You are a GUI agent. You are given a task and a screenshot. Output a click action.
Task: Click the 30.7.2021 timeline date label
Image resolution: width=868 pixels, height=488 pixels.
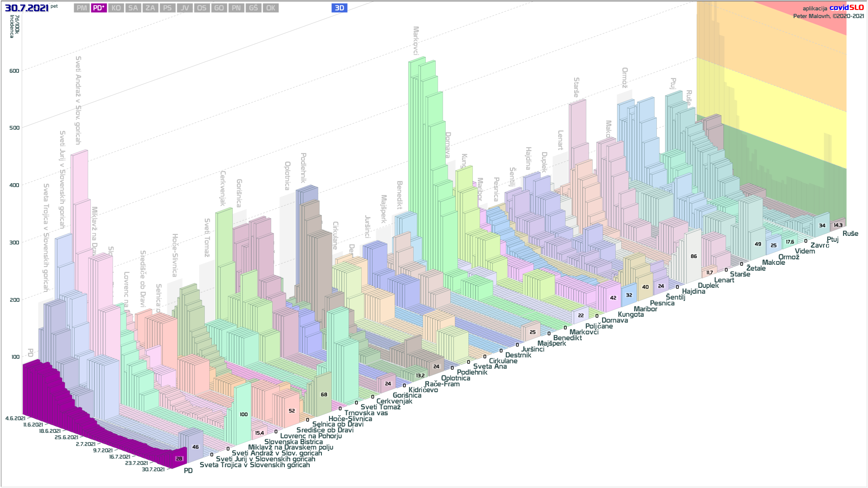pos(153,469)
